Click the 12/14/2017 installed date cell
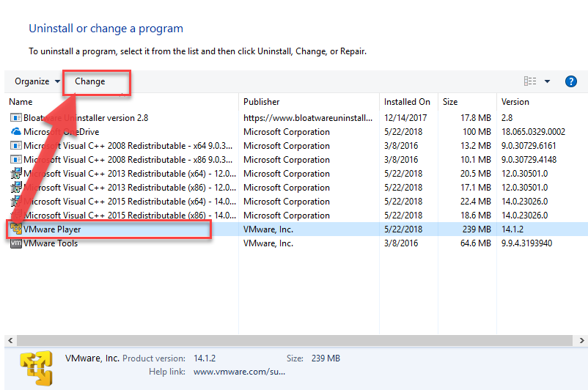Viewport: 588px width, 390px height. tap(405, 118)
